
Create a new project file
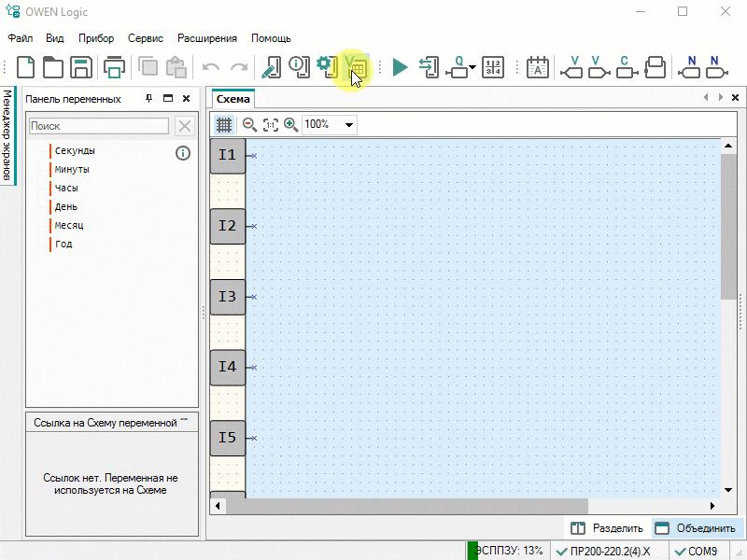[x=26, y=67]
